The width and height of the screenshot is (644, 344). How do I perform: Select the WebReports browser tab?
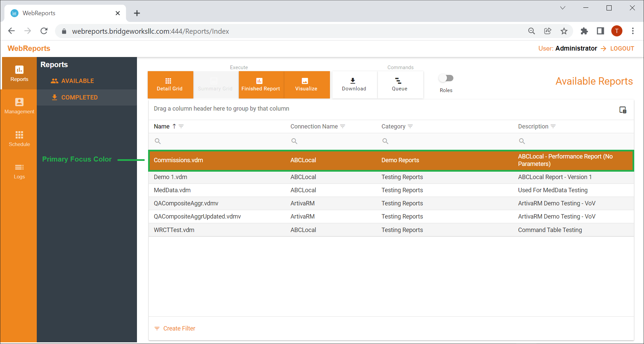[x=65, y=13]
